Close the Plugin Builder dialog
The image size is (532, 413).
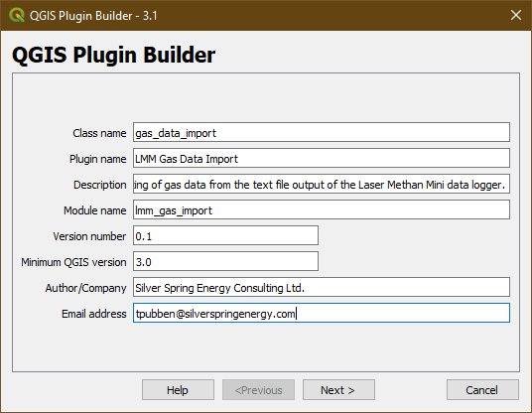point(516,15)
